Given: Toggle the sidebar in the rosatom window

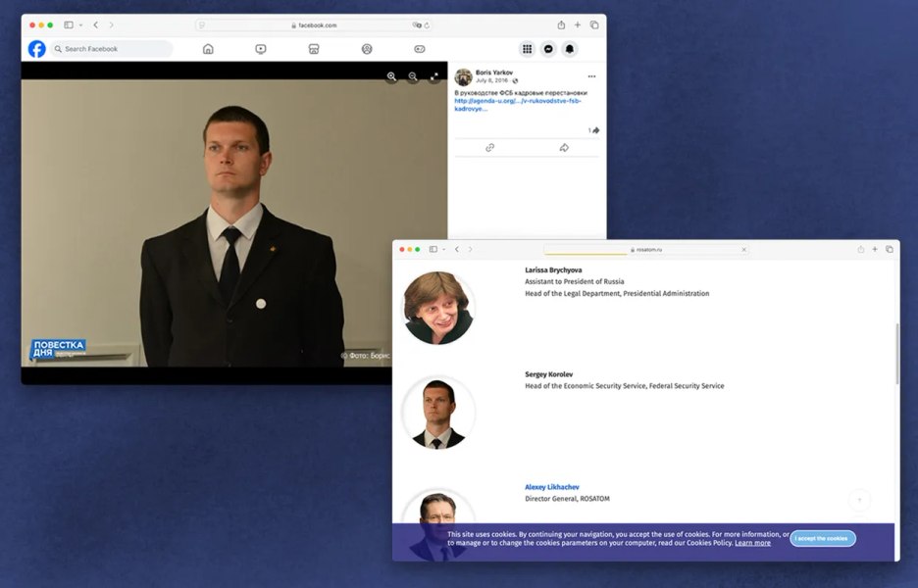Looking at the screenshot, I should [x=433, y=249].
